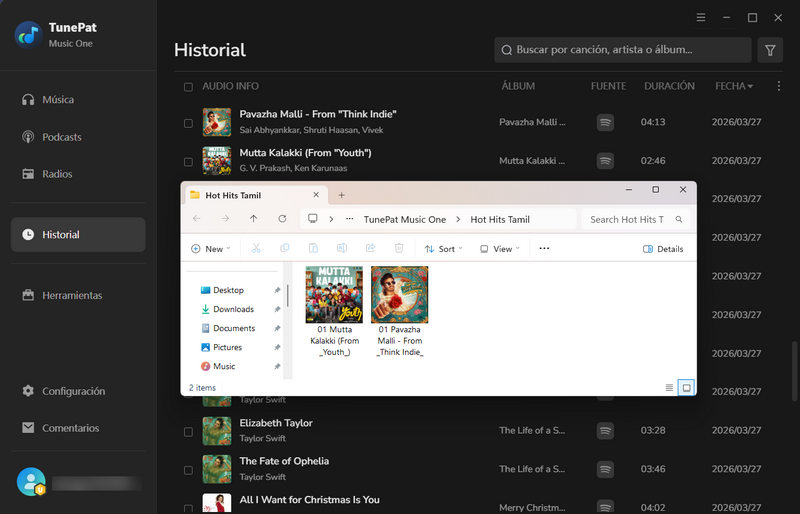This screenshot has width=800, height=514.
Task: Click the This PC monitor icon in address bar
Action: click(313, 219)
